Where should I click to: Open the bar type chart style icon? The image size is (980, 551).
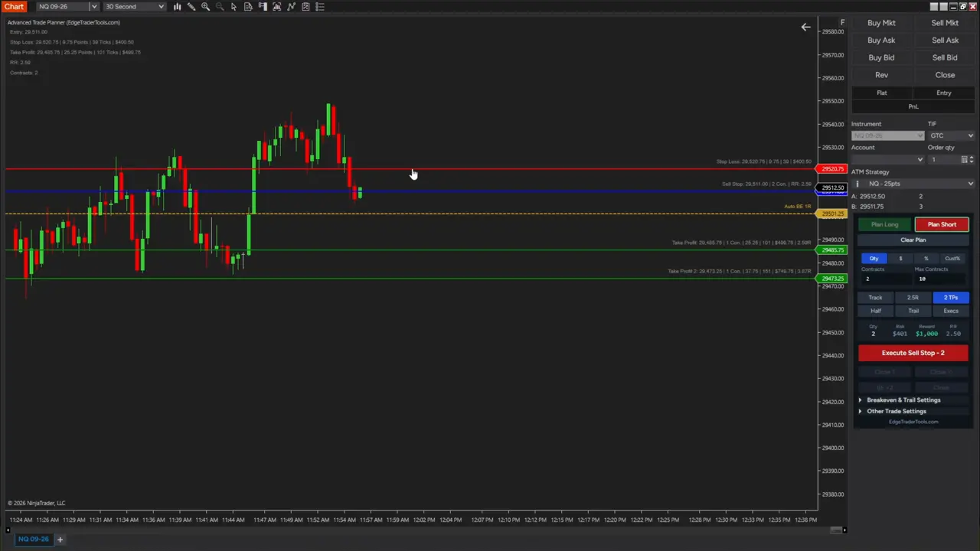177,7
